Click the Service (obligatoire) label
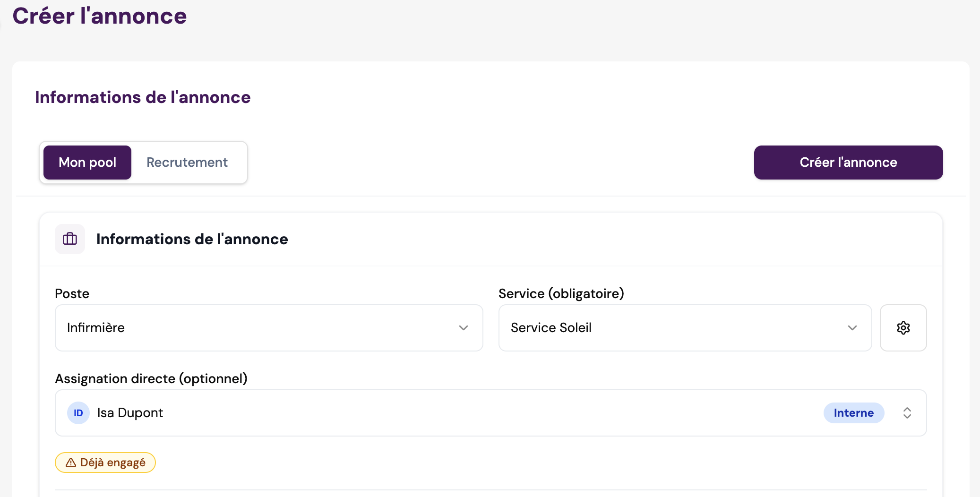980x497 pixels. (561, 293)
